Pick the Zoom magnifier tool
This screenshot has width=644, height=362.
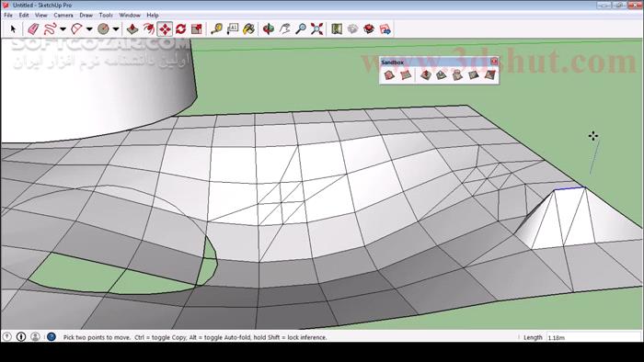click(x=301, y=29)
